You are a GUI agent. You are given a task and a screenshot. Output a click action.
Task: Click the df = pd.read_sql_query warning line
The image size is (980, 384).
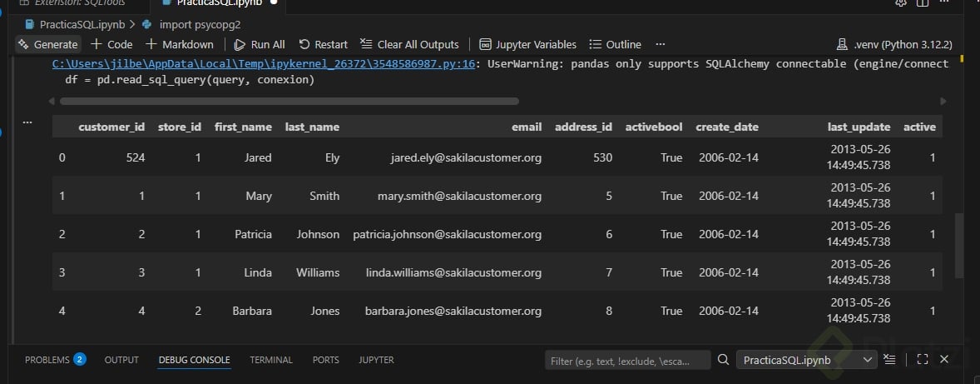[190, 79]
